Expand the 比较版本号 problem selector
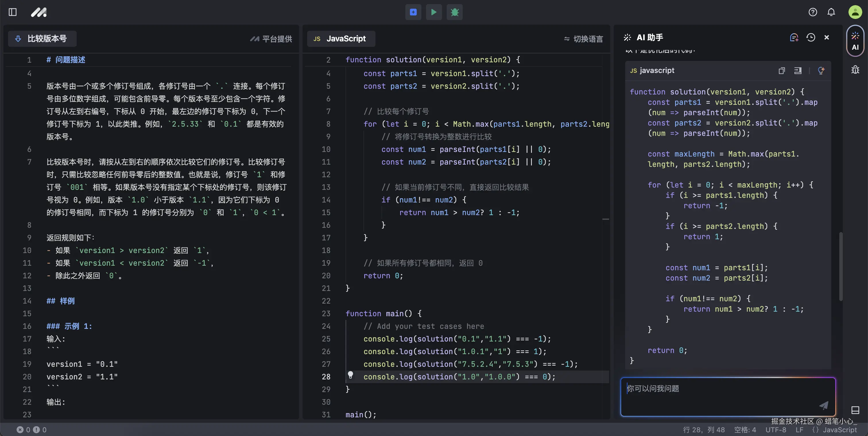 pyautogui.click(x=42, y=39)
